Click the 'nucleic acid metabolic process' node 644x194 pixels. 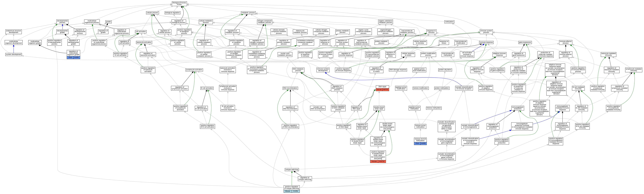285,54
